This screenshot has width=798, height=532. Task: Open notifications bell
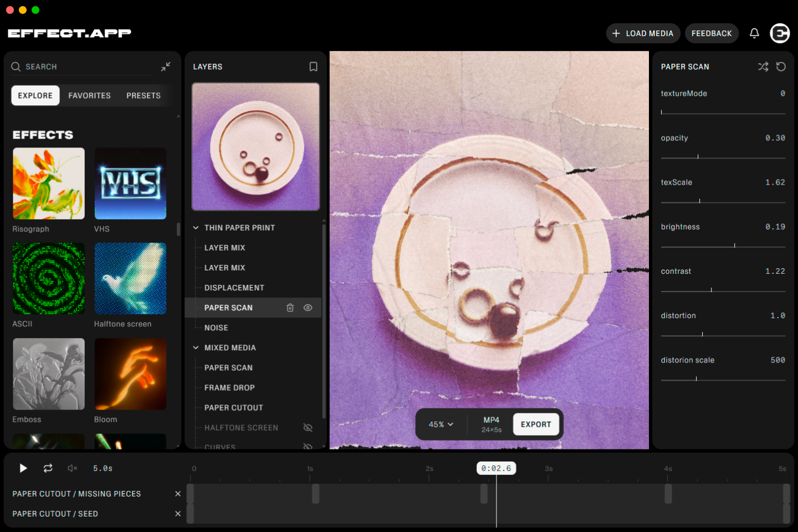point(754,33)
